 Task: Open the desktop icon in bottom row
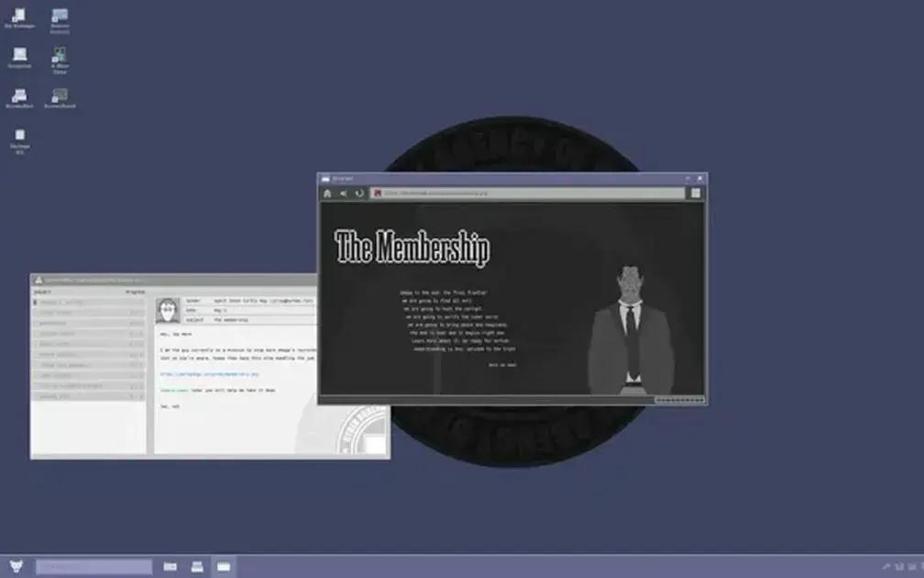point(20,141)
